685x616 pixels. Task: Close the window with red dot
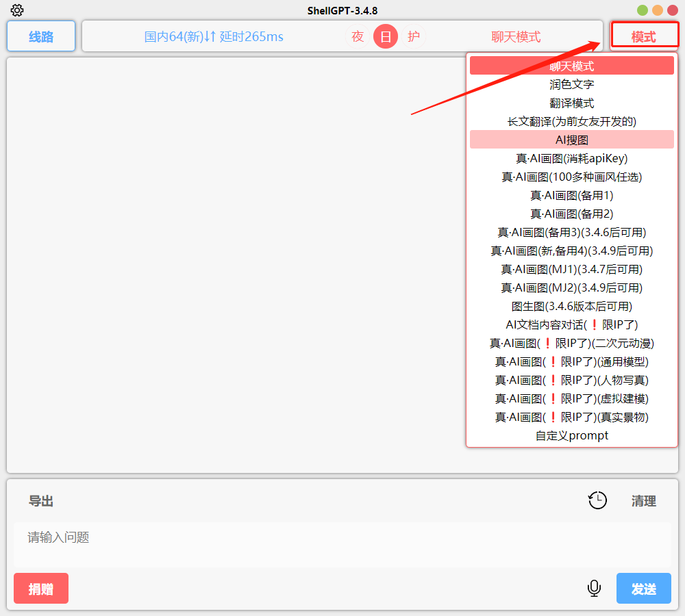[x=673, y=10]
